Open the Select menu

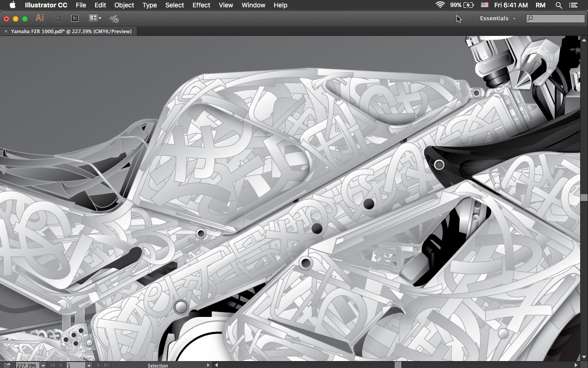click(175, 5)
